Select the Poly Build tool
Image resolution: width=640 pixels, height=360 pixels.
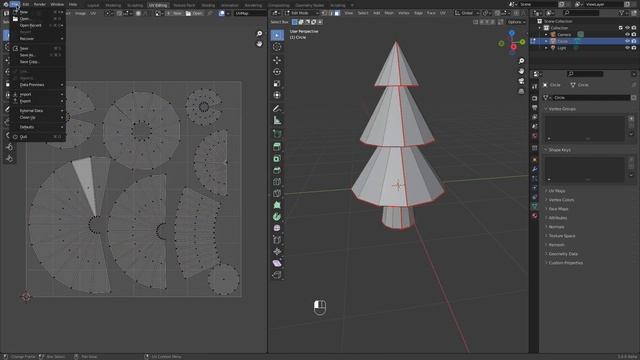277,205
